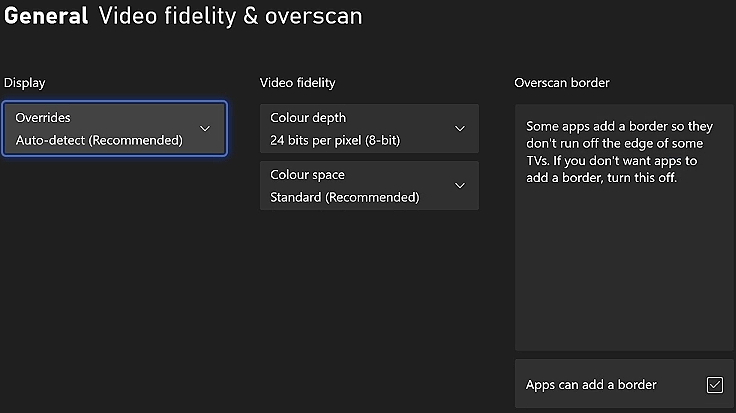This screenshot has height=413, width=736.
Task: Select the "Auto-detect (Recommended)" value text
Action: click(99, 141)
